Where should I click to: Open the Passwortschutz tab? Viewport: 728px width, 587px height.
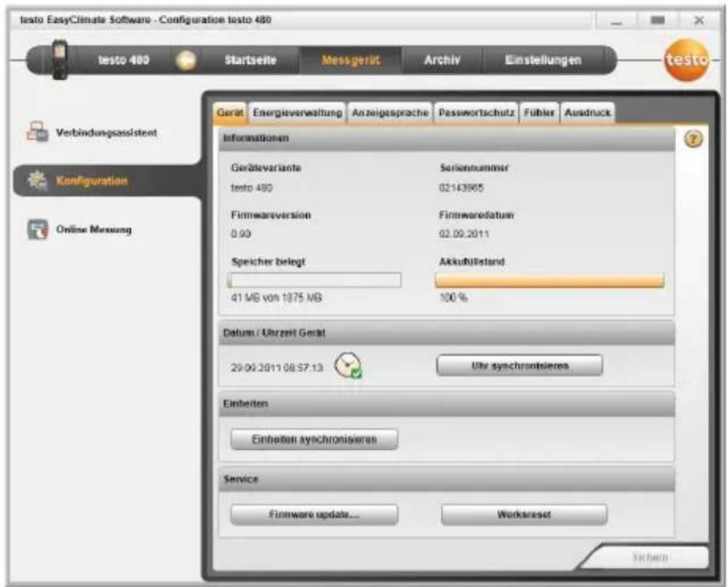tap(476, 113)
